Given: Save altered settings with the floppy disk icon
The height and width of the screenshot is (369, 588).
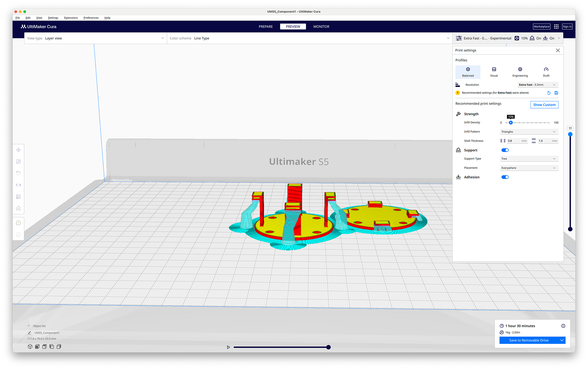Looking at the screenshot, I should click(x=556, y=93).
